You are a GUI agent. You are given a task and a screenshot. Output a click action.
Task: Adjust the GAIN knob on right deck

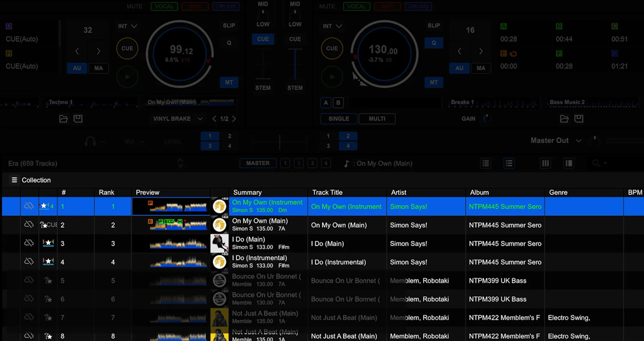click(x=486, y=119)
